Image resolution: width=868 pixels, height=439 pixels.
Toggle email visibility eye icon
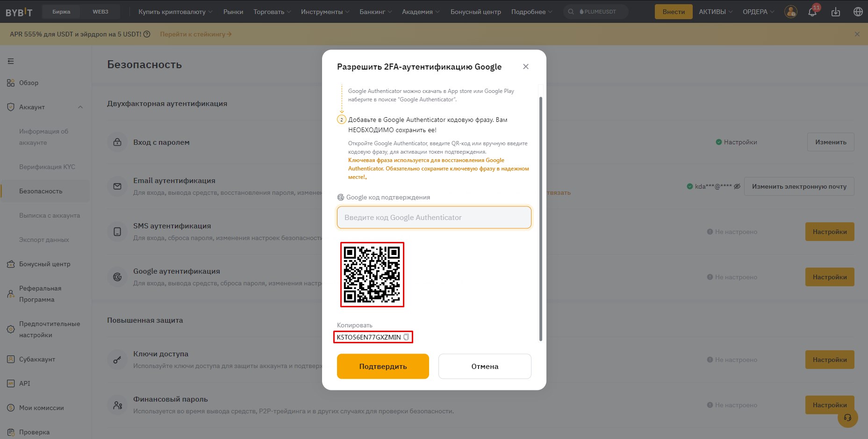(737, 186)
